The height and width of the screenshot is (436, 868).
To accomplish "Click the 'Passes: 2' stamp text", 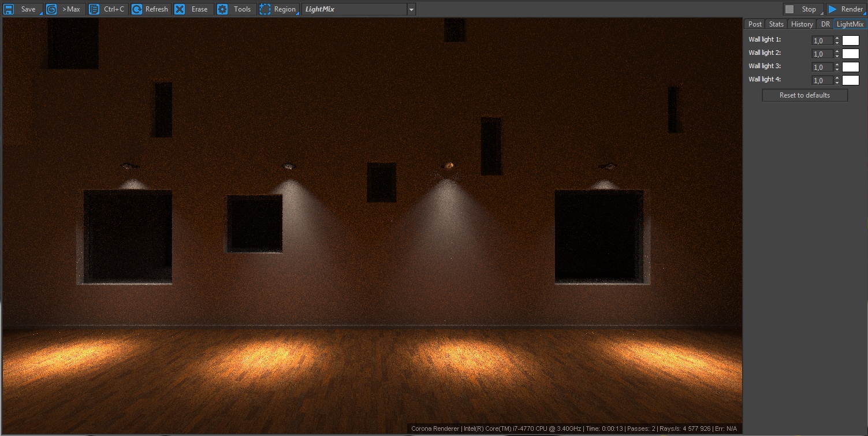I will [x=642, y=429].
